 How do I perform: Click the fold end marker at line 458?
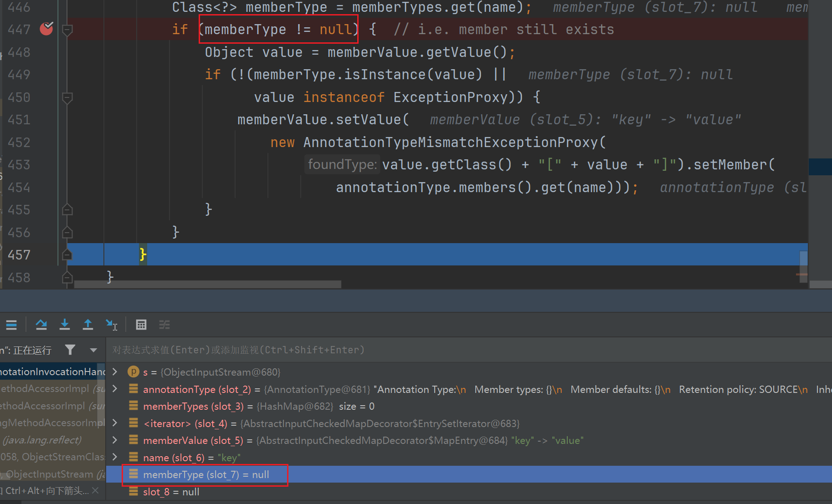(67, 277)
